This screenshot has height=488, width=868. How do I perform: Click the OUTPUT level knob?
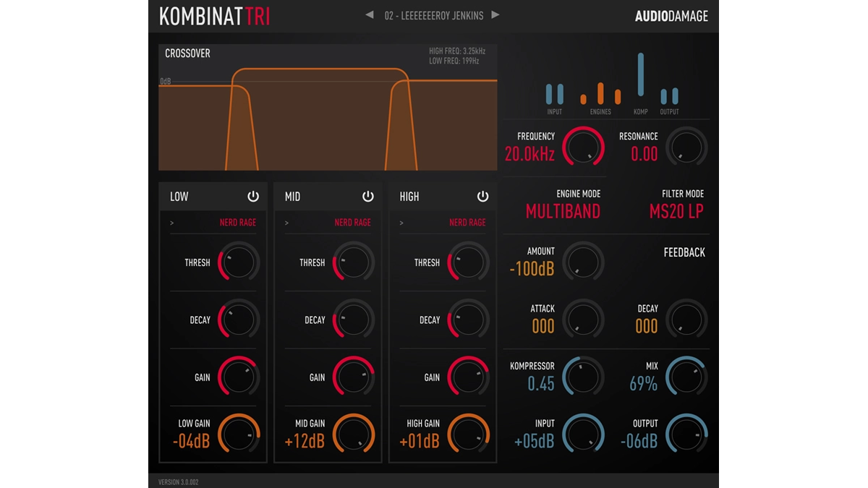pos(686,435)
